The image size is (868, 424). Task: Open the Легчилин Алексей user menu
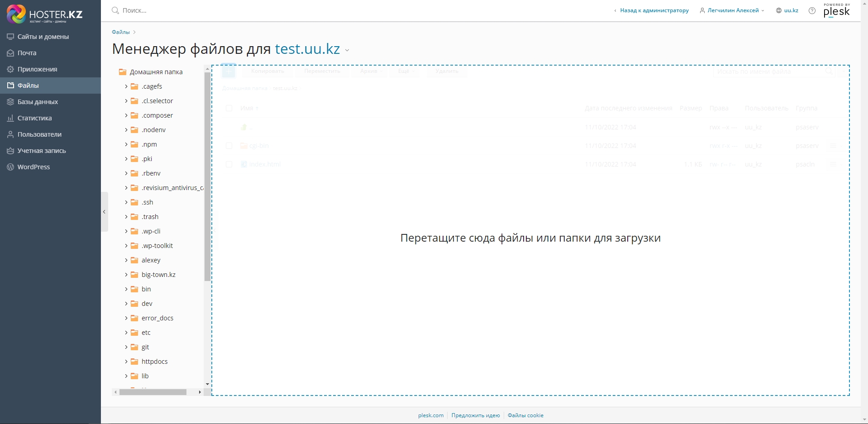(x=732, y=10)
